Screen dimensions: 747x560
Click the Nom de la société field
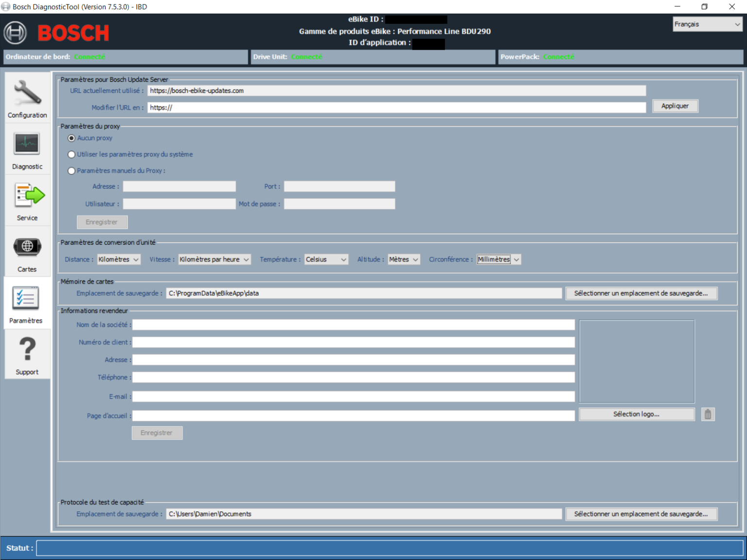353,325
